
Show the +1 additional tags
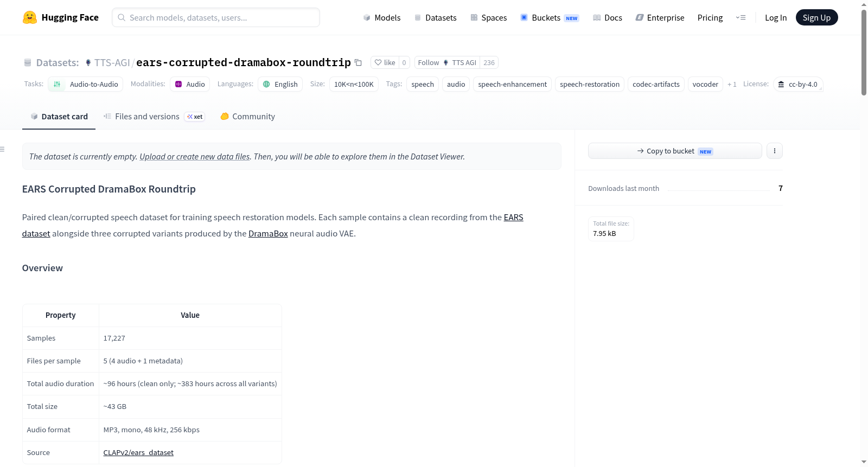click(x=732, y=85)
